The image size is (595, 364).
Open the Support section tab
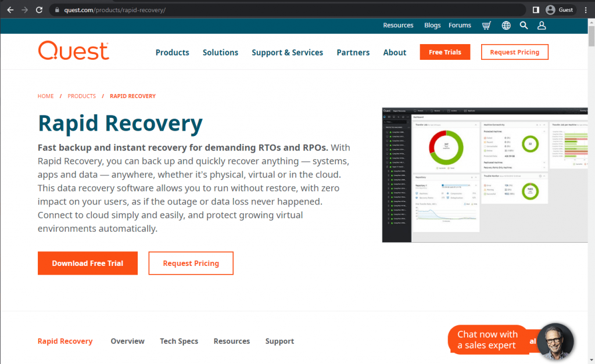(x=279, y=341)
